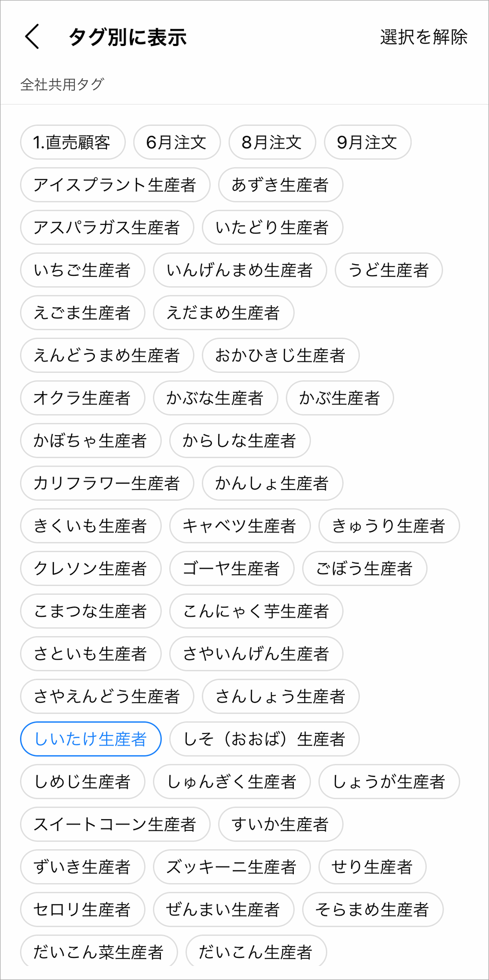489x980 pixels.
Task: Select the 8月注文 tag chip
Action: click(x=272, y=142)
